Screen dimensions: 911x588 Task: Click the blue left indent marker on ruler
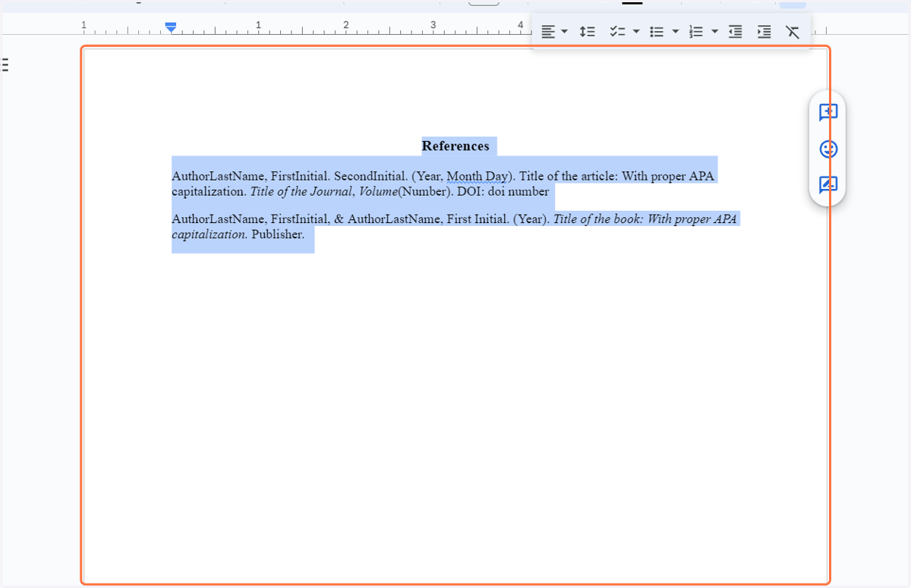[x=171, y=28]
